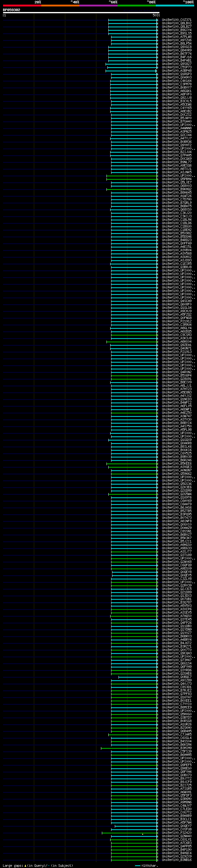This screenshot has height=868, width=197.
Task: Select hit label UniRef100_Q9XGC8
Action: (176, 47)
